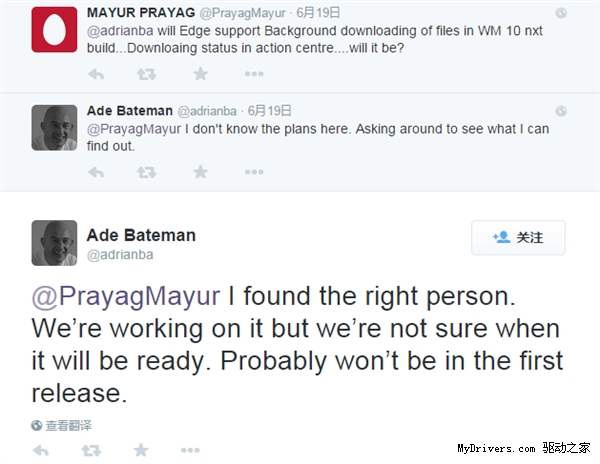Favorite MAYUR PRAYAG's tweet with star
This screenshot has height=464, width=600.
click(x=200, y=73)
